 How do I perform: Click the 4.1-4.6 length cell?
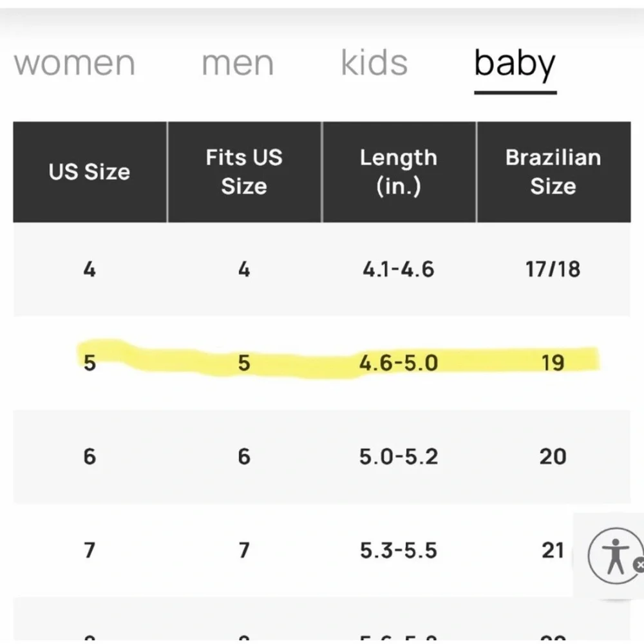pos(399,269)
